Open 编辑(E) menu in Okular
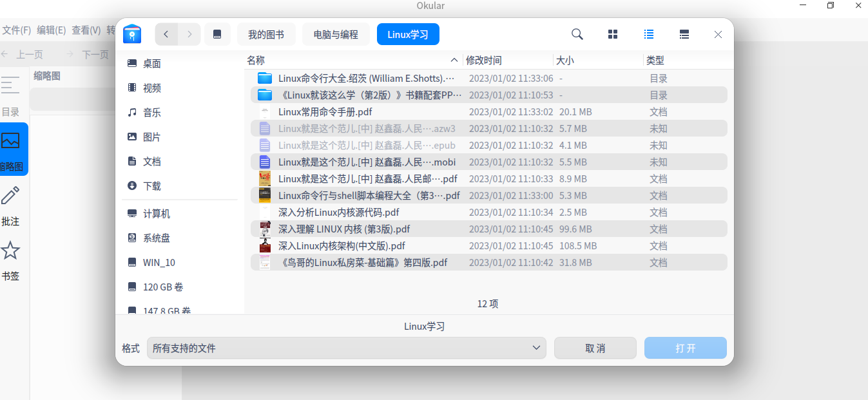This screenshot has width=868, height=400. pyautogui.click(x=52, y=30)
